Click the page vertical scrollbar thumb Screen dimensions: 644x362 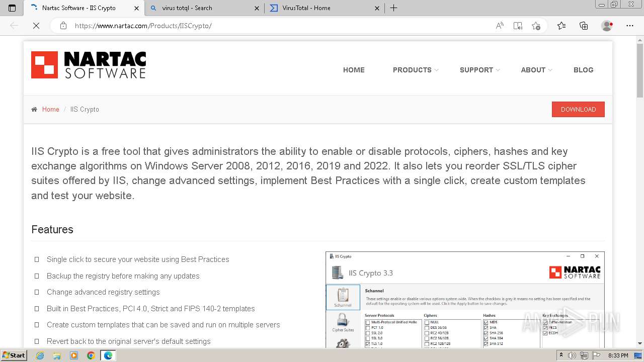click(x=640, y=70)
